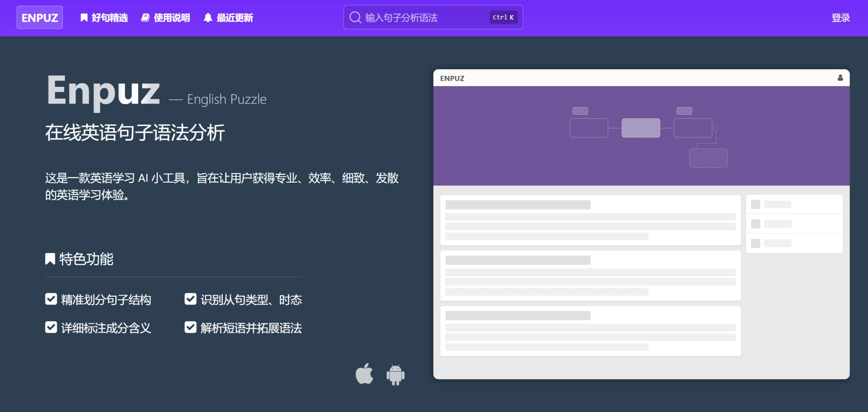Open 好句精选 menu item
Screen dimensions: 868x412
[x=104, y=18]
